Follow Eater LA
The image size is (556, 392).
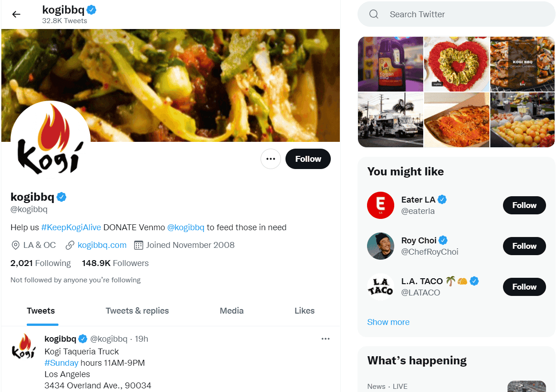pyautogui.click(x=524, y=205)
